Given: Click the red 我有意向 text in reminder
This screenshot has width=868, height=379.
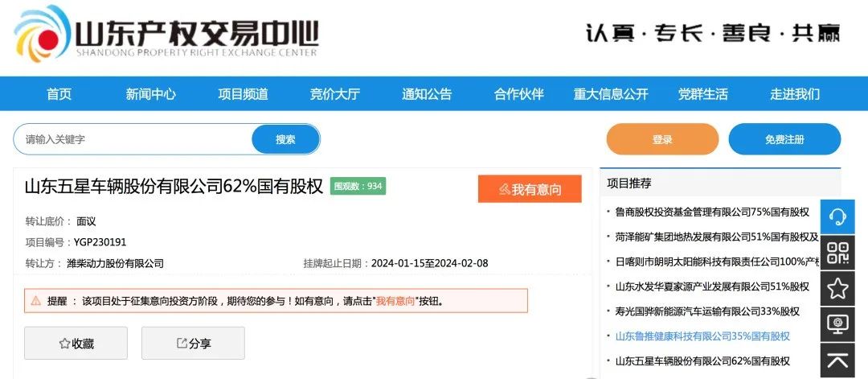Looking at the screenshot, I should point(395,302).
